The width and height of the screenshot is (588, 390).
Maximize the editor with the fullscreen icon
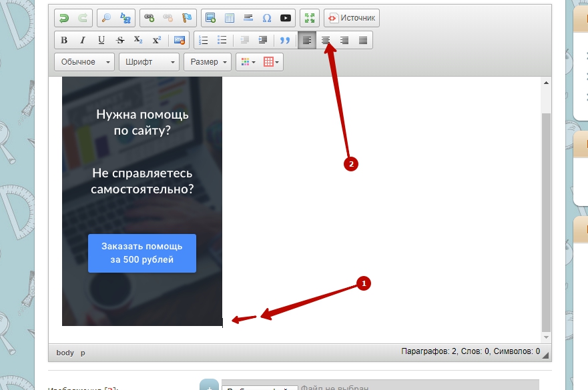pos(310,18)
